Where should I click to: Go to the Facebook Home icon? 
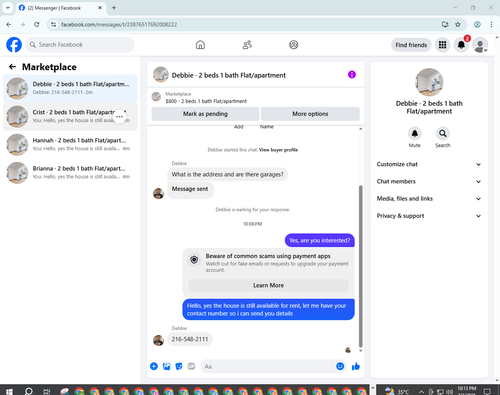click(x=200, y=45)
